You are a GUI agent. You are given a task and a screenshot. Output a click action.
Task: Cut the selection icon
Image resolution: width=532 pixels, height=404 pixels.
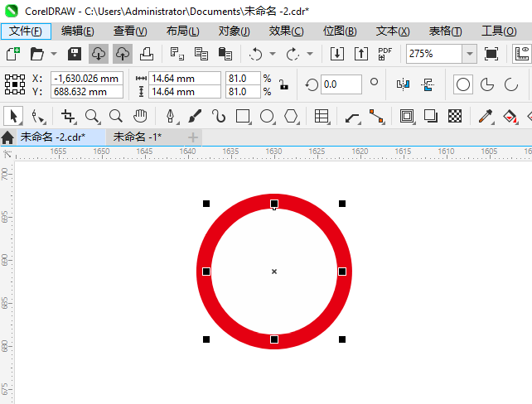click(x=177, y=54)
